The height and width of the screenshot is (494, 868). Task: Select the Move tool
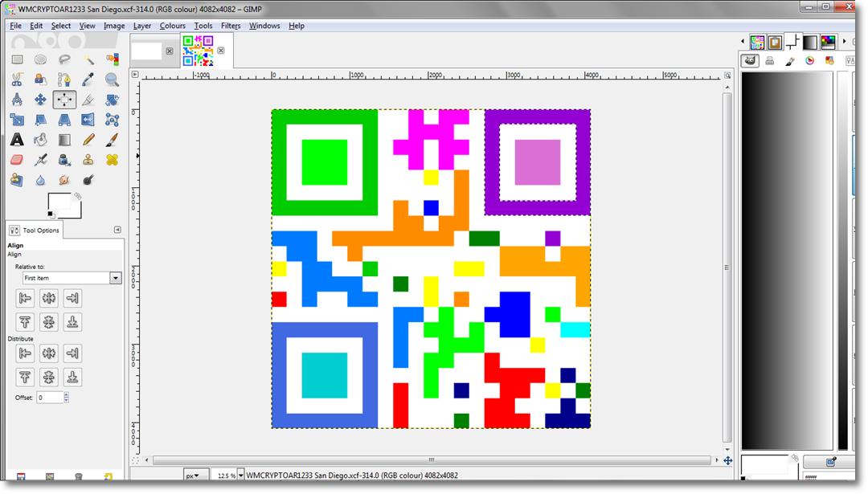click(40, 100)
